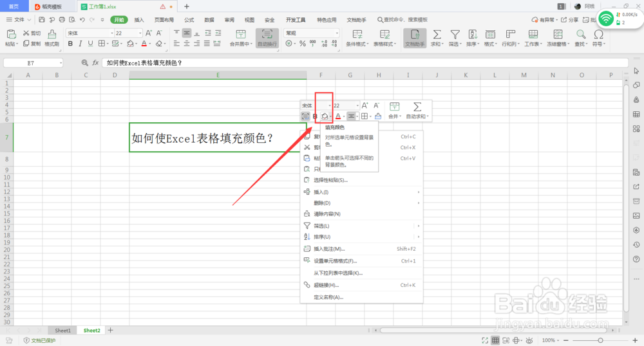Open the Page Layout (页面布局) tab

(x=164, y=20)
